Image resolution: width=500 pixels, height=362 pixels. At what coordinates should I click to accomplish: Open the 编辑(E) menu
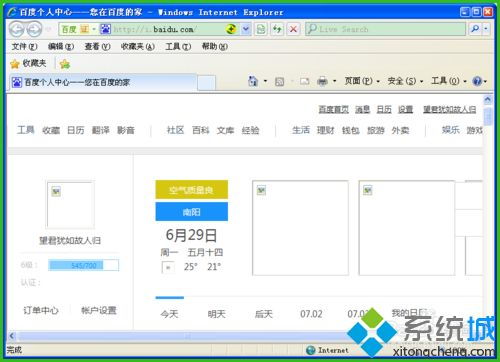pos(61,46)
